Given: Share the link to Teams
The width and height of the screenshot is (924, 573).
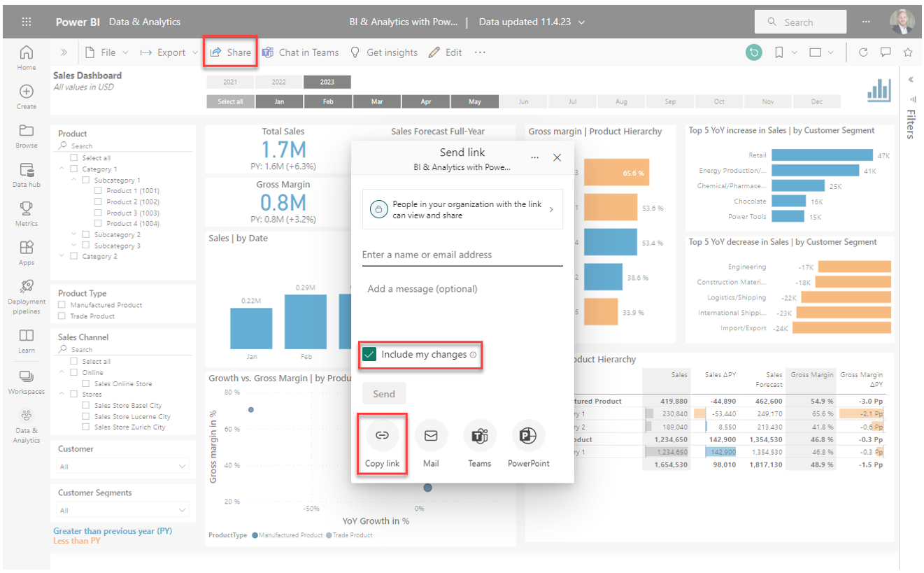Looking at the screenshot, I should tap(480, 435).
